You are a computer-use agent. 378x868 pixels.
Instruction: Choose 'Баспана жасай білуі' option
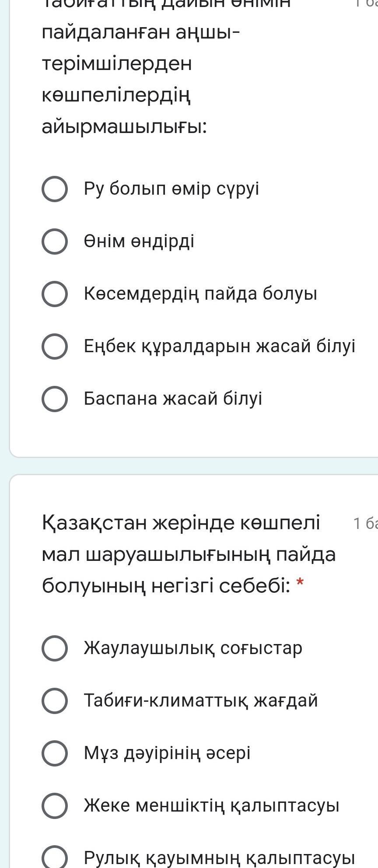click(55, 399)
